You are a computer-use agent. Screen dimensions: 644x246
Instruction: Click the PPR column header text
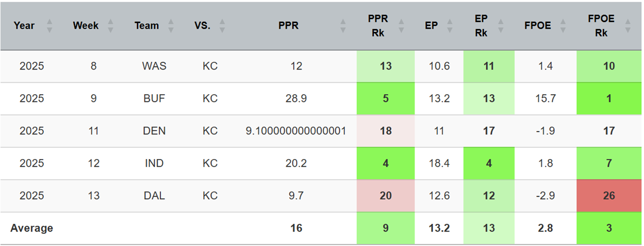pyautogui.click(x=288, y=26)
